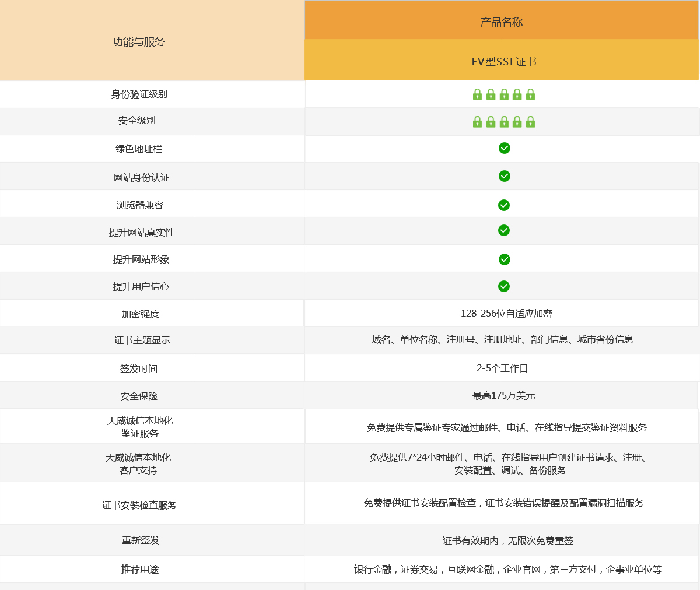Click the second lock icon in 身份验证级别 row

pyautogui.click(x=491, y=94)
